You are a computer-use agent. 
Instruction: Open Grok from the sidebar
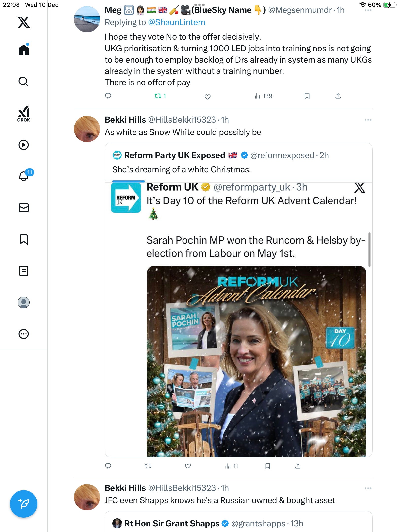(24, 114)
